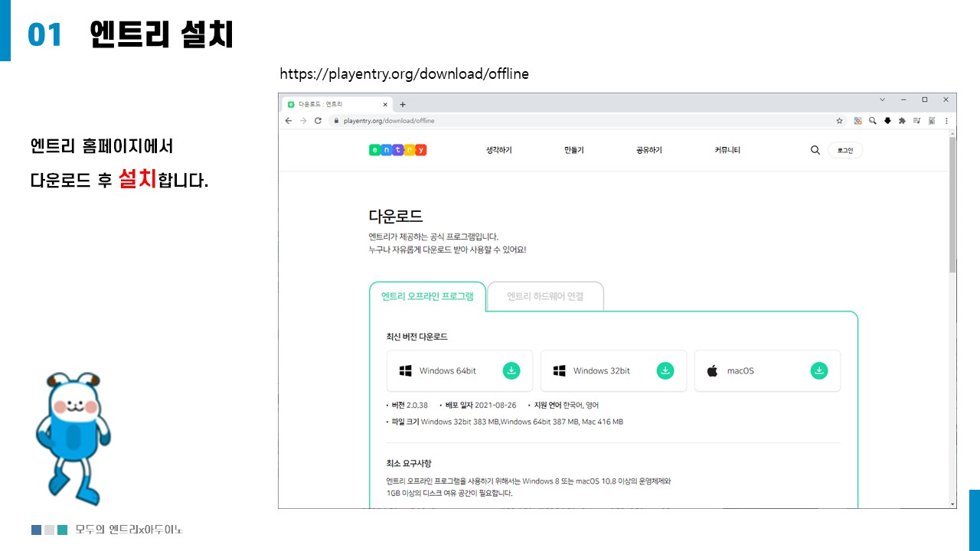Download macOS with green arrow button
This screenshot has height=551, width=980.
click(819, 370)
